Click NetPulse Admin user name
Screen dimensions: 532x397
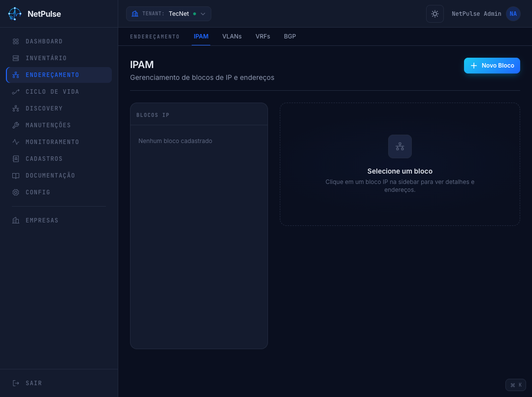[476, 14]
